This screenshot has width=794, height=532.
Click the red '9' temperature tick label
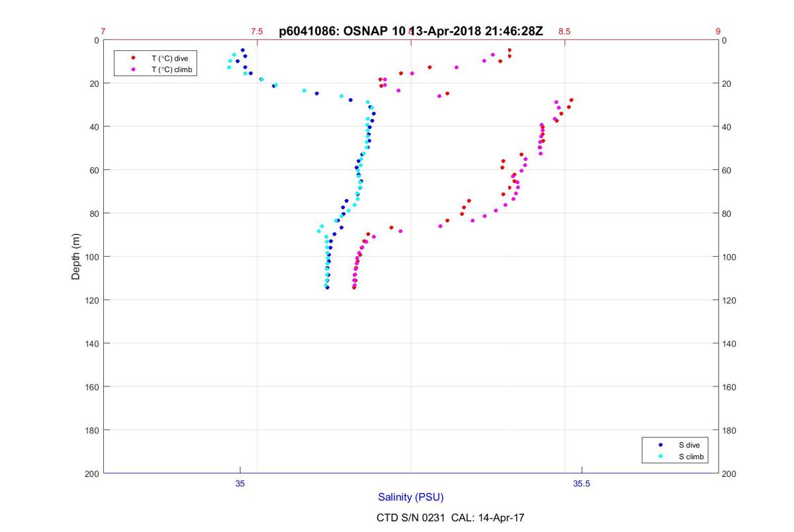(718, 31)
